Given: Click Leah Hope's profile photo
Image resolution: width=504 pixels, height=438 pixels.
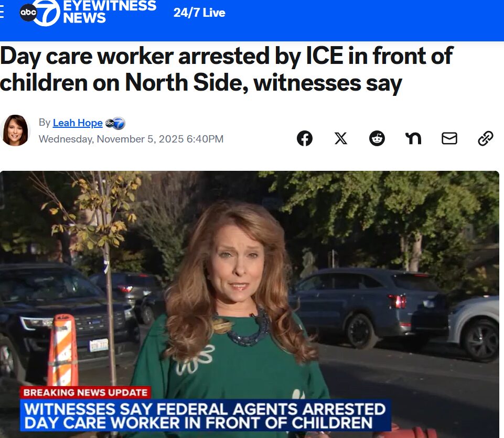Looking at the screenshot, I should pos(15,130).
